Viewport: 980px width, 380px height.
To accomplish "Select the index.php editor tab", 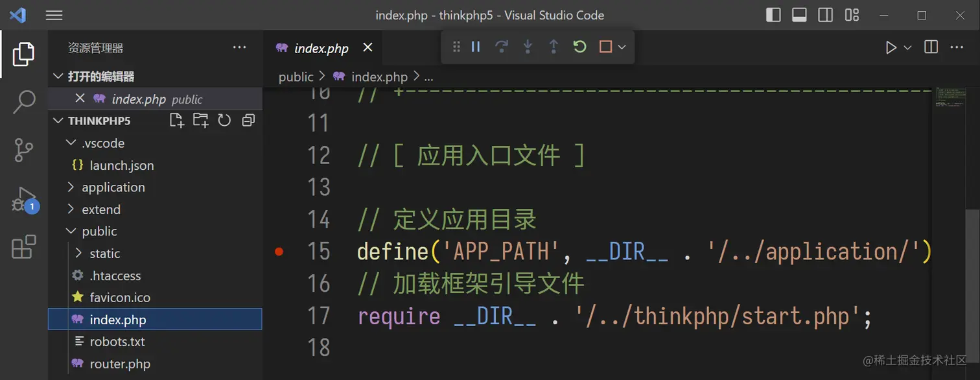I will [x=322, y=47].
